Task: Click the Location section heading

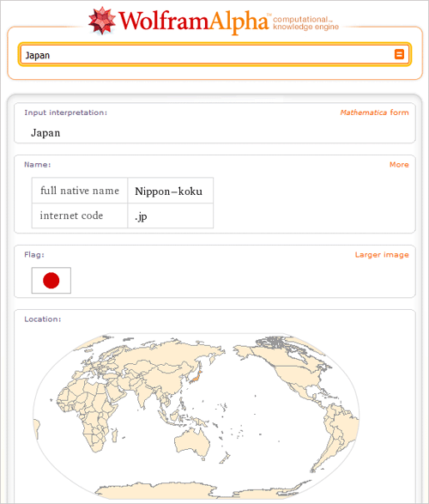Action: tap(43, 319)
